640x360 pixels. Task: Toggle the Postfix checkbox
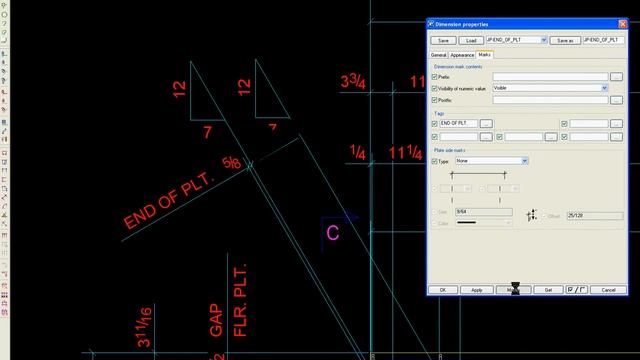434,100
